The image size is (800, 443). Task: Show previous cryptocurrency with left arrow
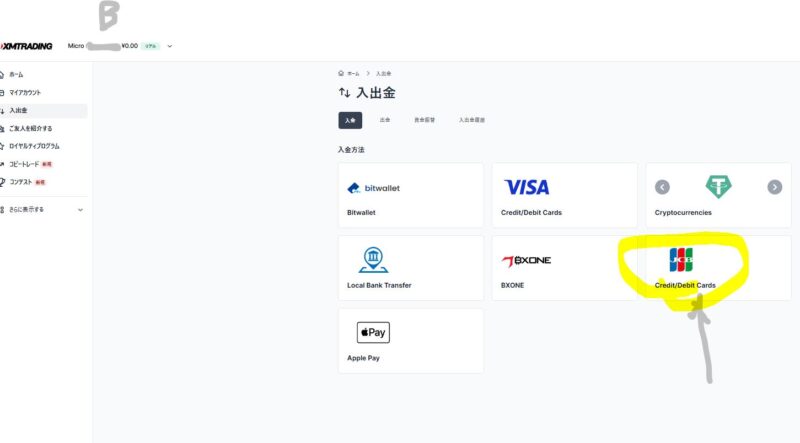coord(662,187)
